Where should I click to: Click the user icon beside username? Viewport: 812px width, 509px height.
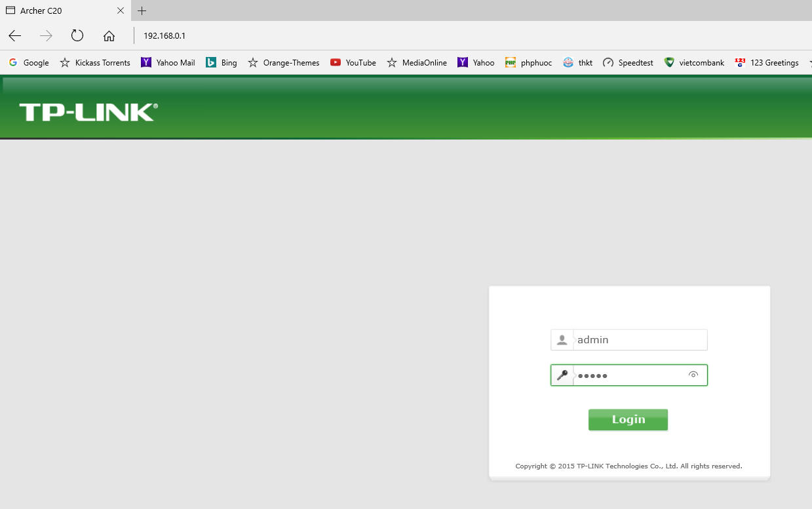(x=562, y=340)
